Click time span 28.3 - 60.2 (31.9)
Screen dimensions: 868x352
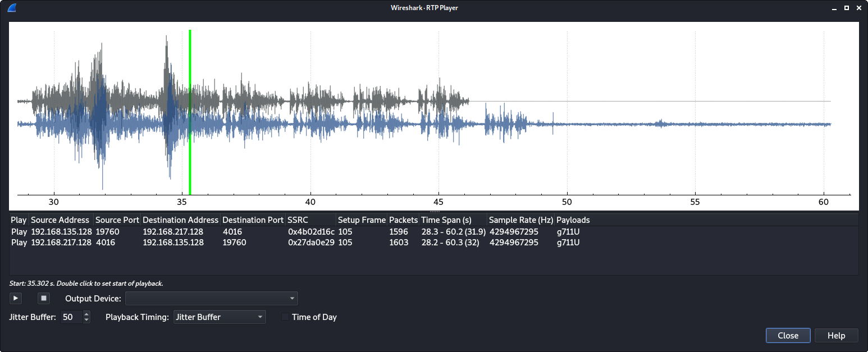click(454, 231)
